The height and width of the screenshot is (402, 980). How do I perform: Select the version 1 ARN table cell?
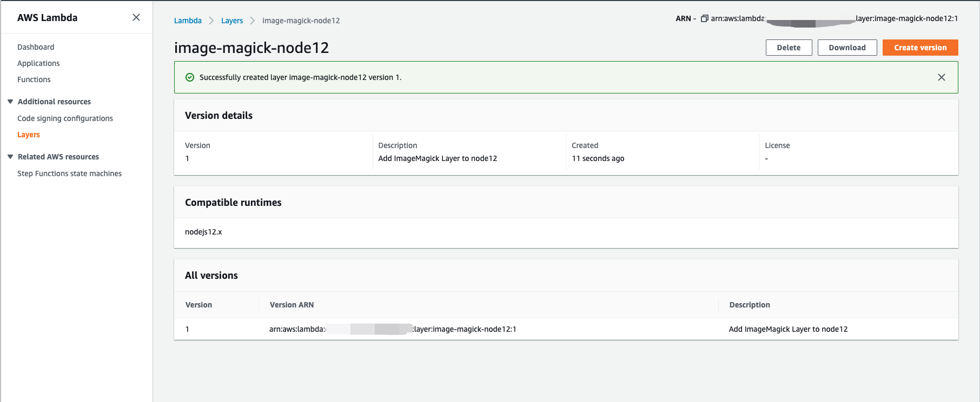click(x=393, y=329)
